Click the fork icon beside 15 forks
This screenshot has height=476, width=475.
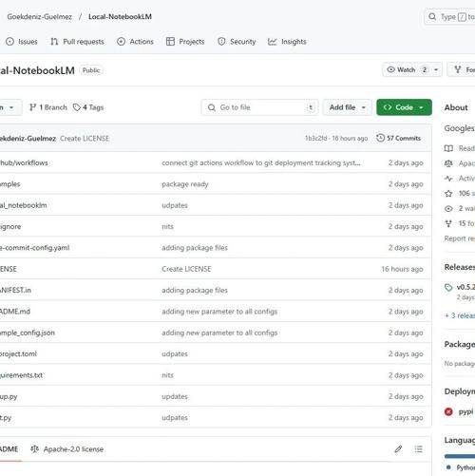(448, 223)
